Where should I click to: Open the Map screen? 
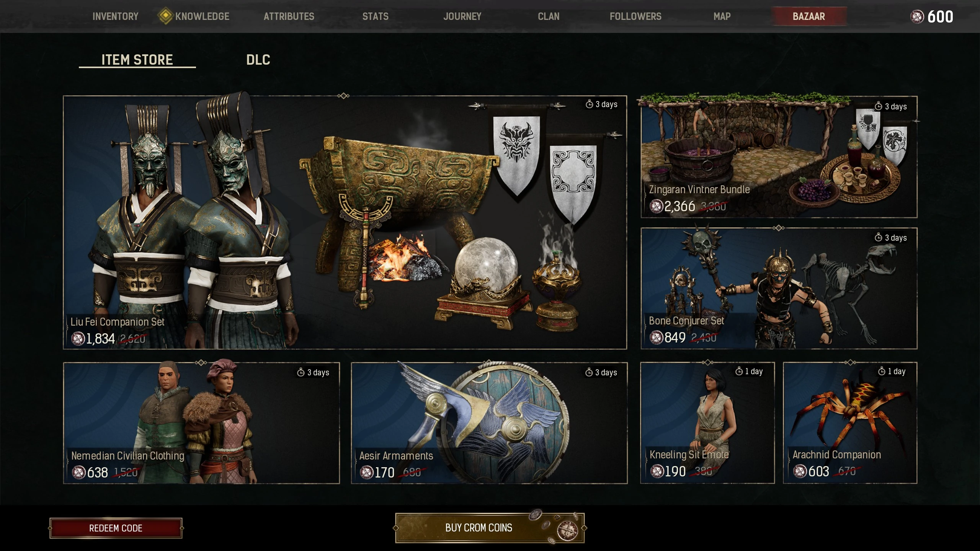722,16
